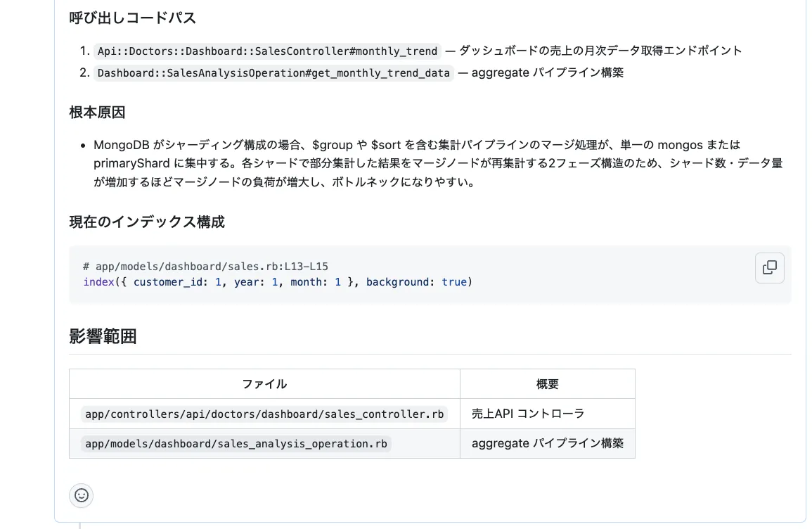Click the word index in the code block
The width and height of the screenshot is (812, 529).
[98, 282]
